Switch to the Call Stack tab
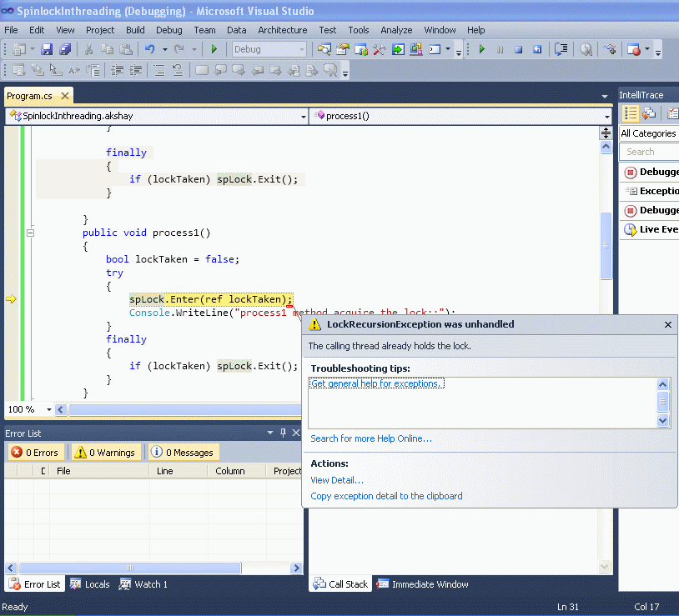 pyautogui.click(x=340, y=583)
